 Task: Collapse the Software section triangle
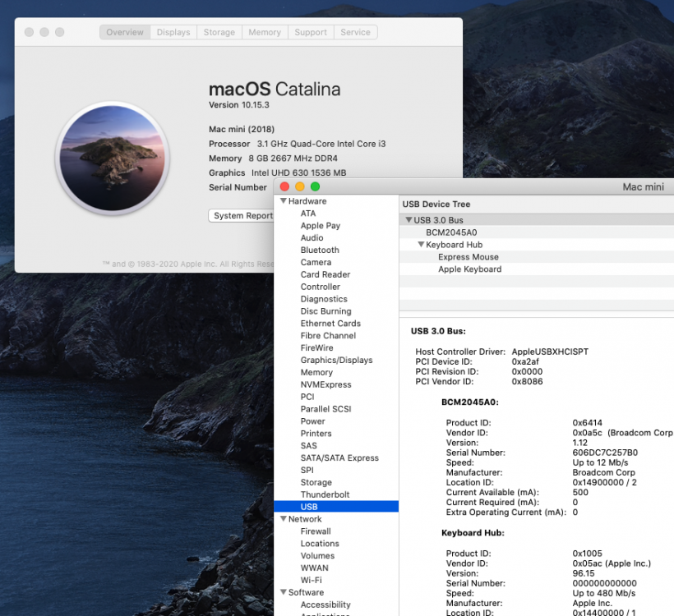pos(284,592)
